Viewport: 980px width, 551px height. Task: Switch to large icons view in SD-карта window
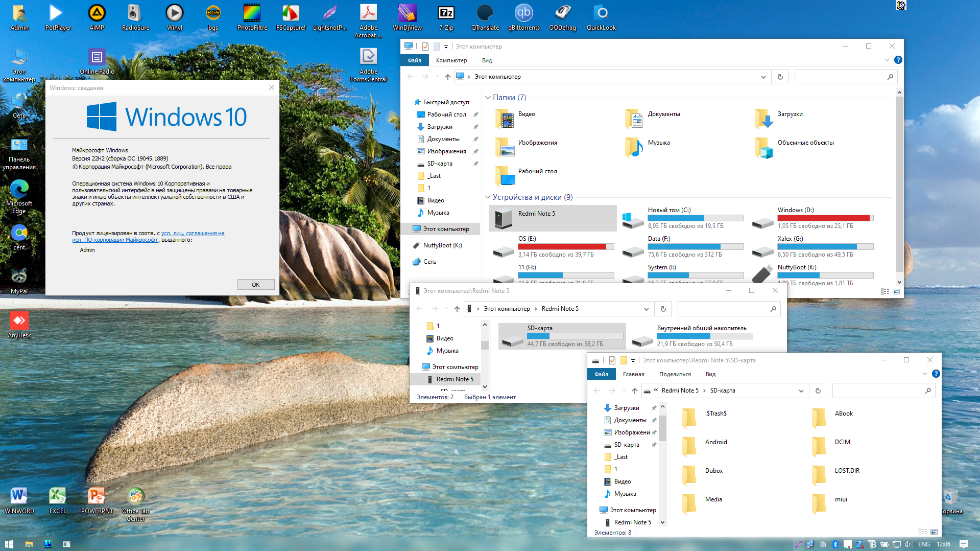(934, 532)
